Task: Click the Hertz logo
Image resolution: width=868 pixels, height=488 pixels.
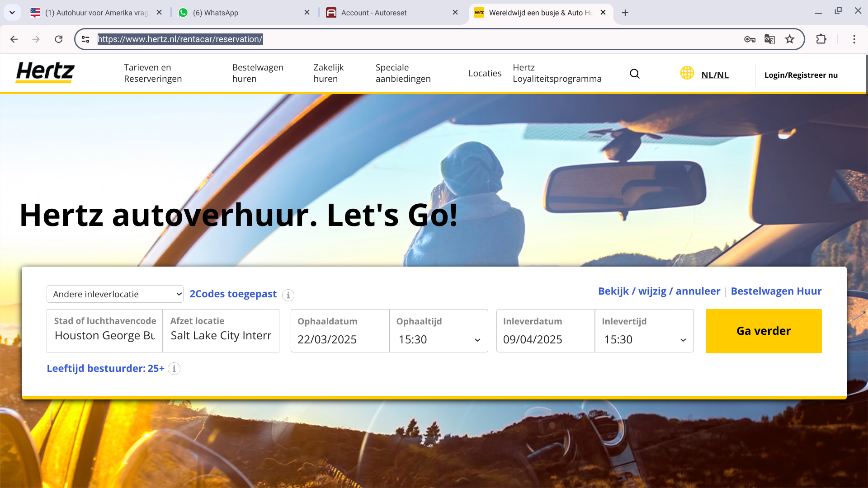Action: tap(45, 73)
